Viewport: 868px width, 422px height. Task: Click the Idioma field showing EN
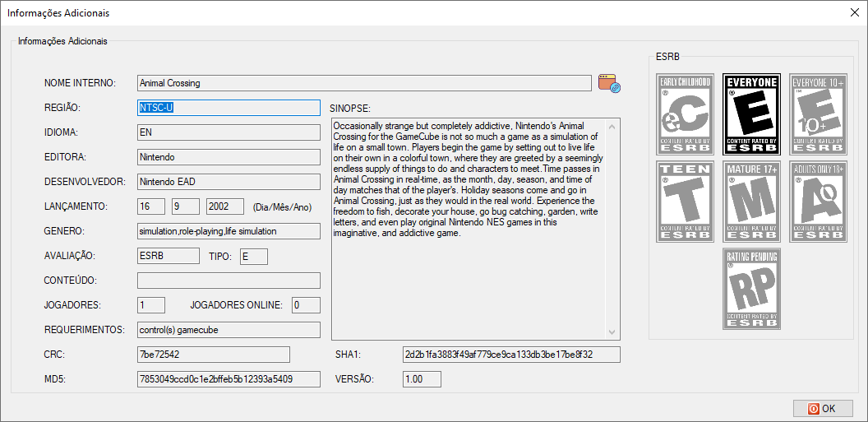[229, 132]
